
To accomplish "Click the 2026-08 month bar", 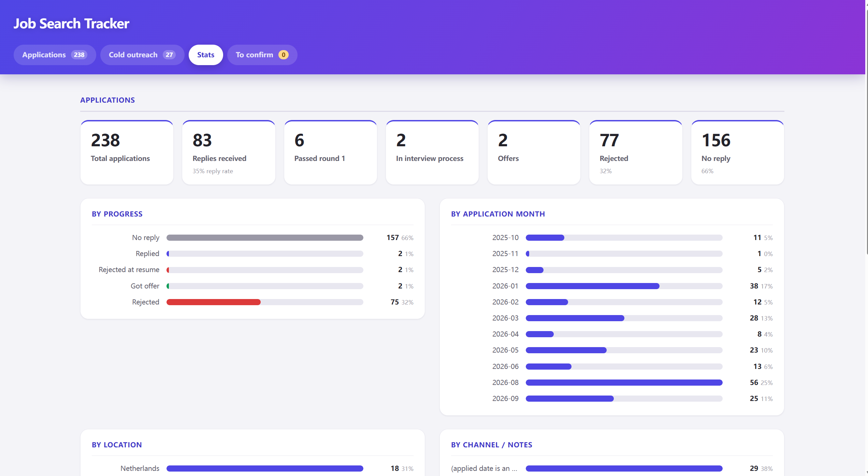I will 624,383.
